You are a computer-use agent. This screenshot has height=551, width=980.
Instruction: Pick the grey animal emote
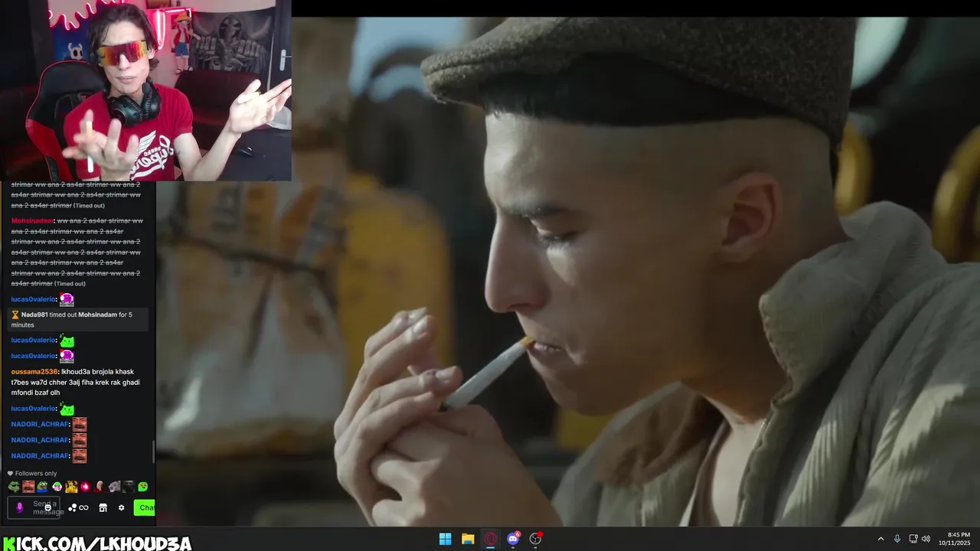[114, 486]
